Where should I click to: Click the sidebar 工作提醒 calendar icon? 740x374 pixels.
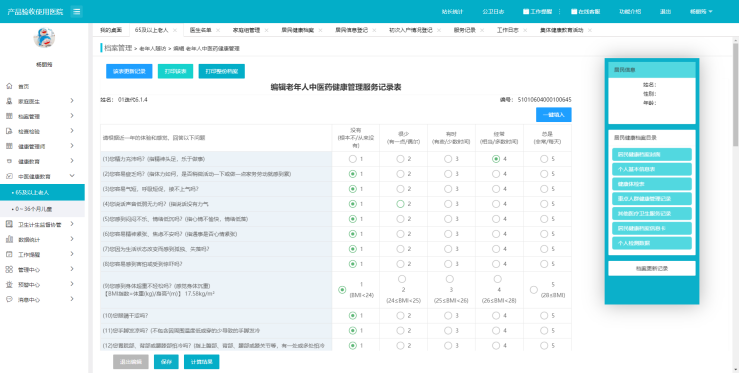[x=9, y=254]
